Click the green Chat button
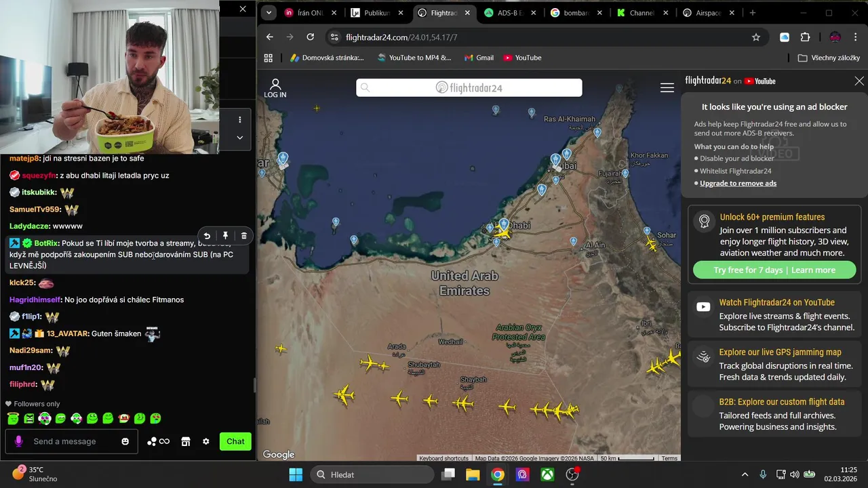This screenshot has height=488, width=868. tap(235, 441)
